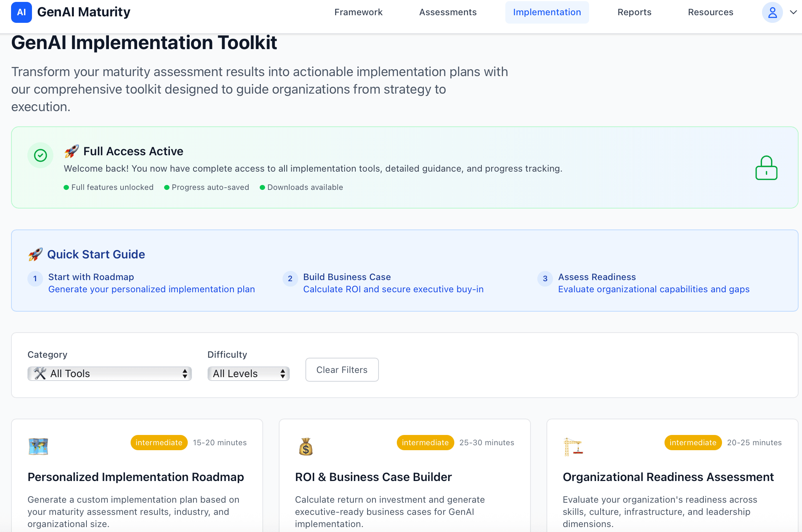Click the map icon on Roadmap card
This screenshot has width=802, height=532.
[x=38, y=446]
